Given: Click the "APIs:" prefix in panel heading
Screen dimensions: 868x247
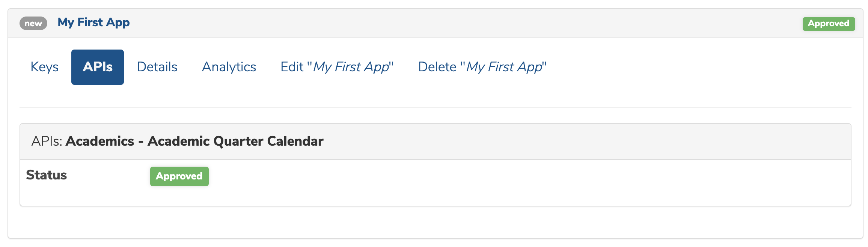Looking at the screenshot, I should pos(47,141).
